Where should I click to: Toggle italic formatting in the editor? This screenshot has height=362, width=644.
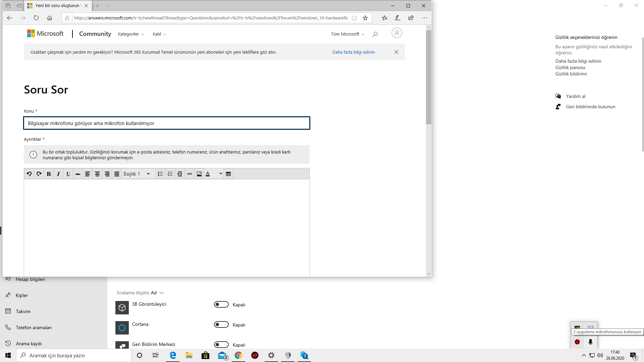point(58,174)
